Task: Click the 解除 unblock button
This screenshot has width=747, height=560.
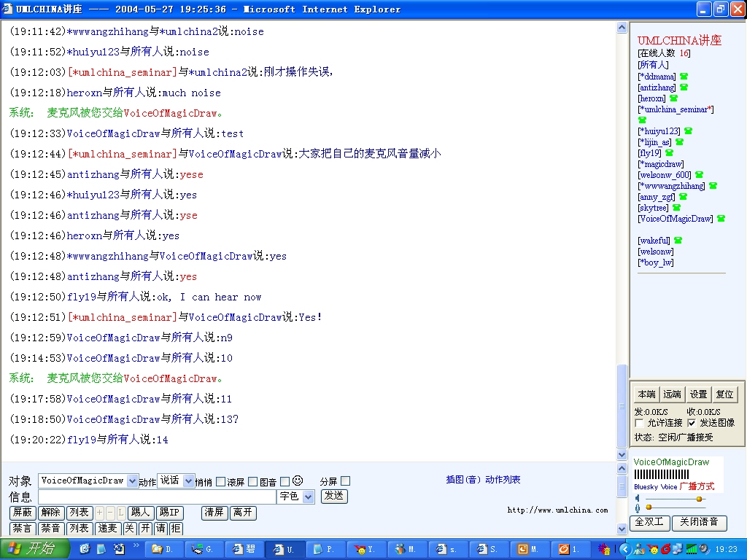Action: point(51,513)
